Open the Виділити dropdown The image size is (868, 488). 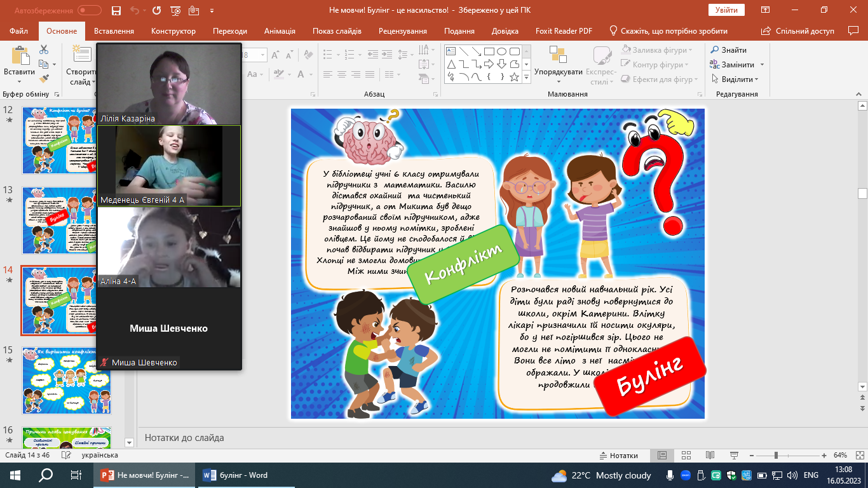tap(740, 79)
